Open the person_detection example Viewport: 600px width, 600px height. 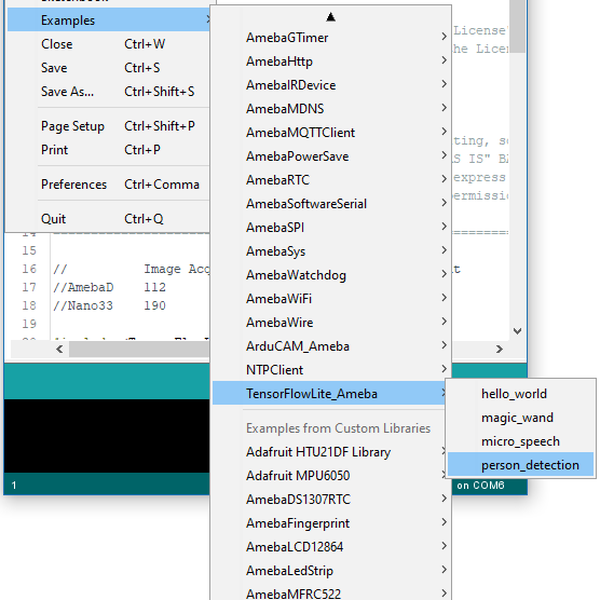[529, 465]
